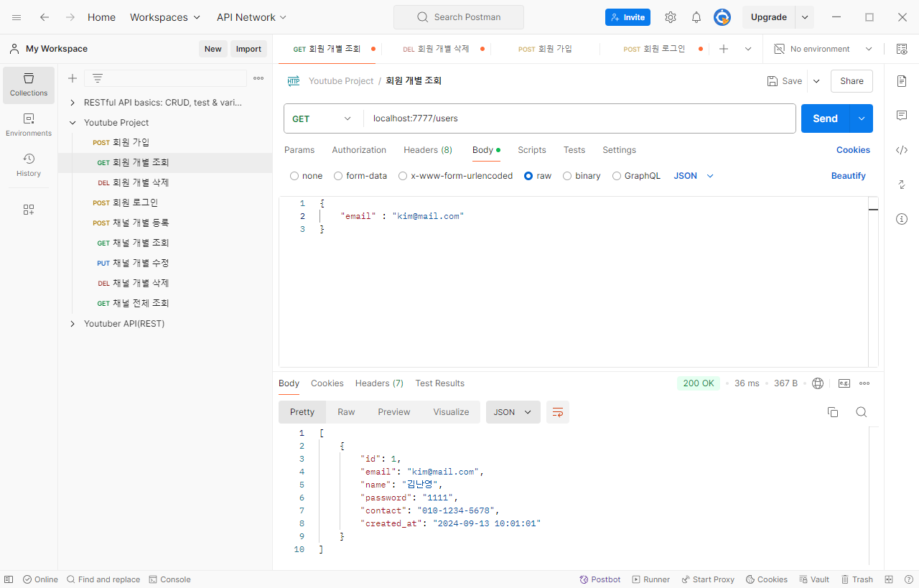The width and height of the screenshot is (919, 588).
Task: Open the collections filter icon
Action: [98, 78]
